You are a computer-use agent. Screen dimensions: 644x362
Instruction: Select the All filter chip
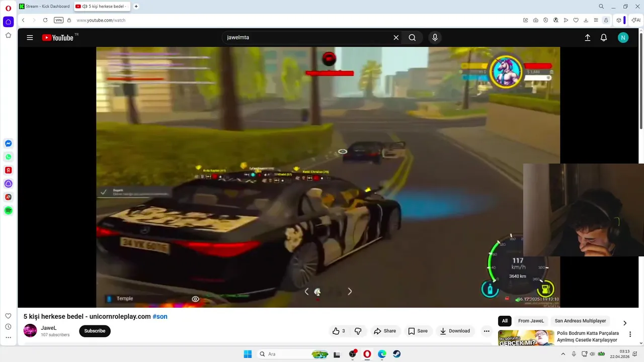505,321
